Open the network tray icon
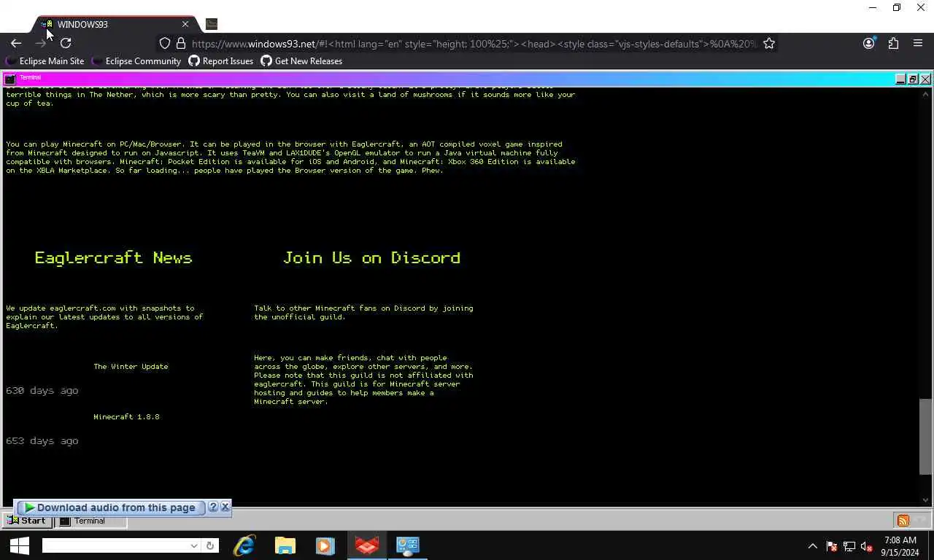Screen dimensions: 934x560 (x=849, y=545)
